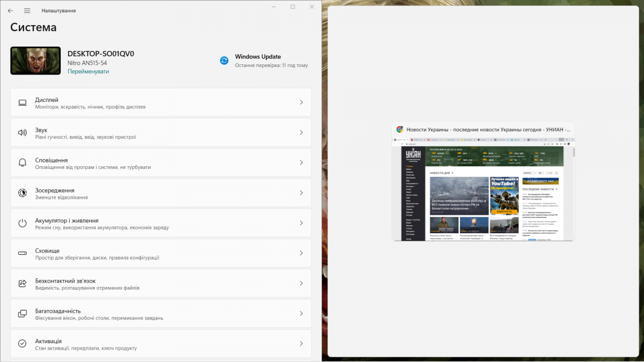Screen dimensions: 644x362
Task: Click the Display monitor icon
Action: 23,102
